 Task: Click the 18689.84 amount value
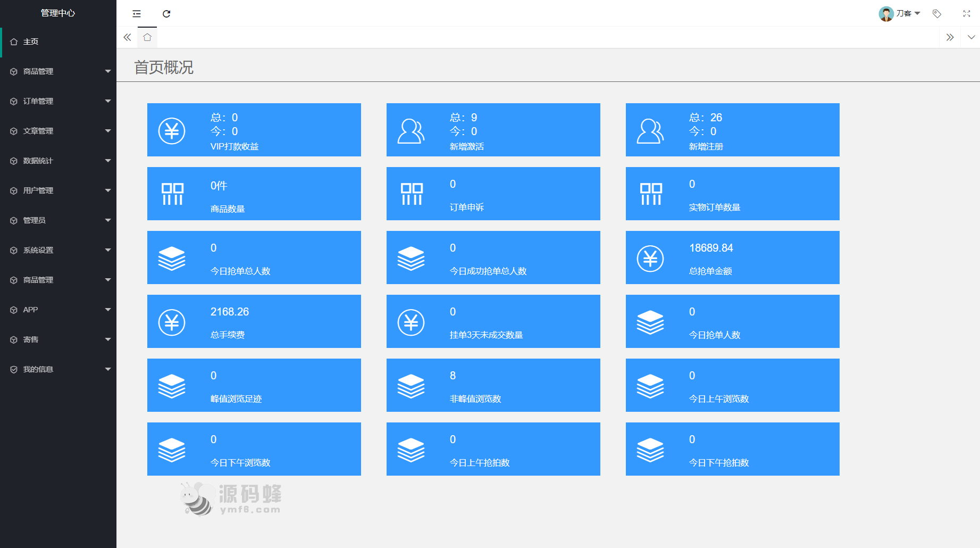(711, 248)
